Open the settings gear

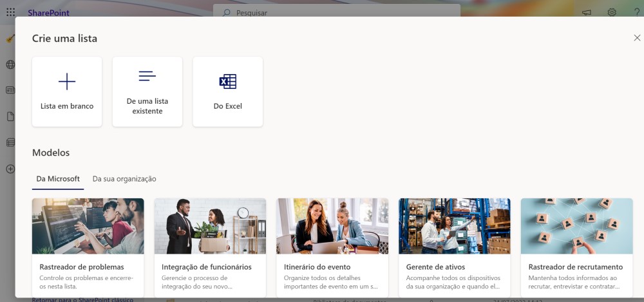(x=612, y=12)
